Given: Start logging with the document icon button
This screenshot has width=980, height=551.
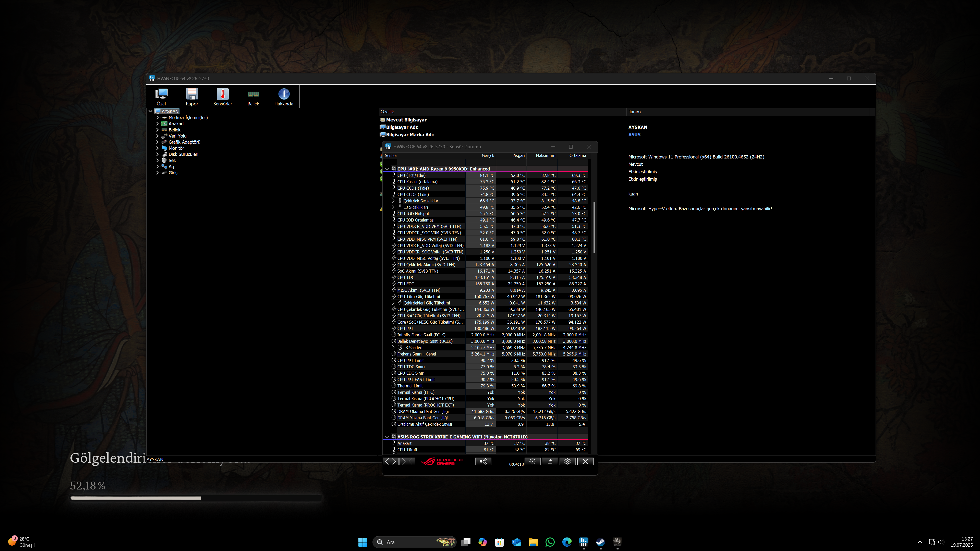Looking at the screenshot, I should (550, 461).
